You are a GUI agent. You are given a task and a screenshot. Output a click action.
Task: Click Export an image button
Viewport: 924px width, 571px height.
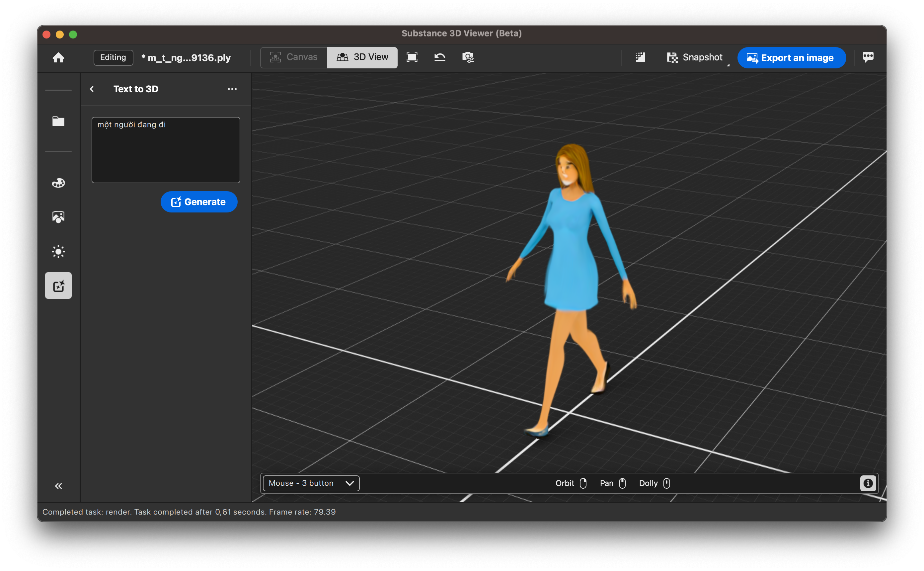click(789, 58)
